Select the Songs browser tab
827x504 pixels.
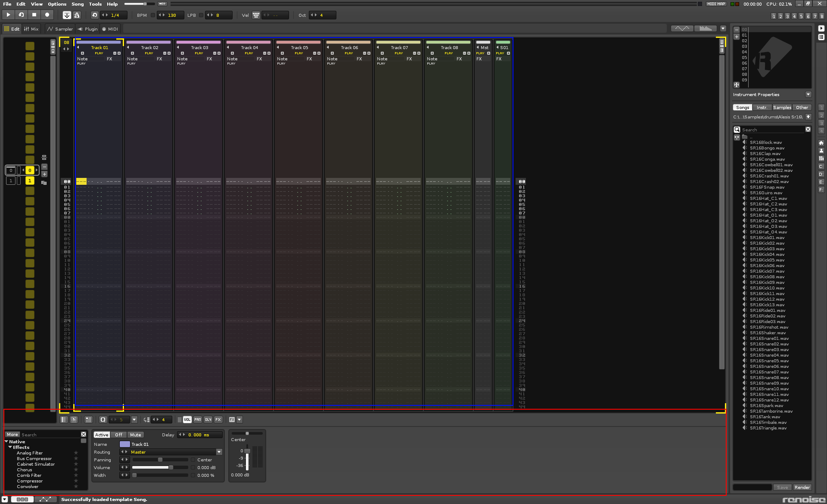pyautogui.click(x=743, y=107)
